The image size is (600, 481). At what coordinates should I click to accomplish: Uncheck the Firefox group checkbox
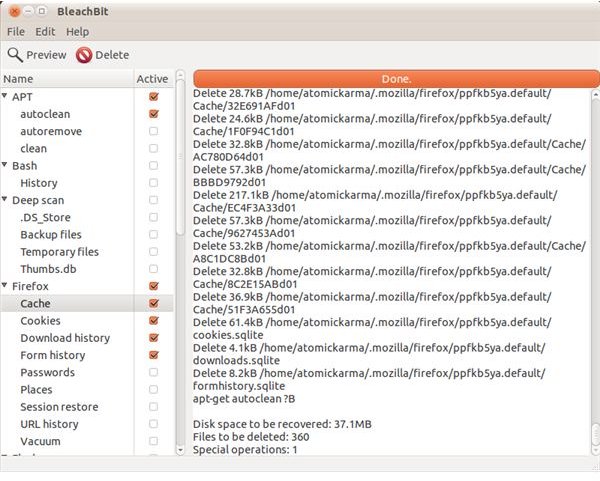(x=153, y=286)
